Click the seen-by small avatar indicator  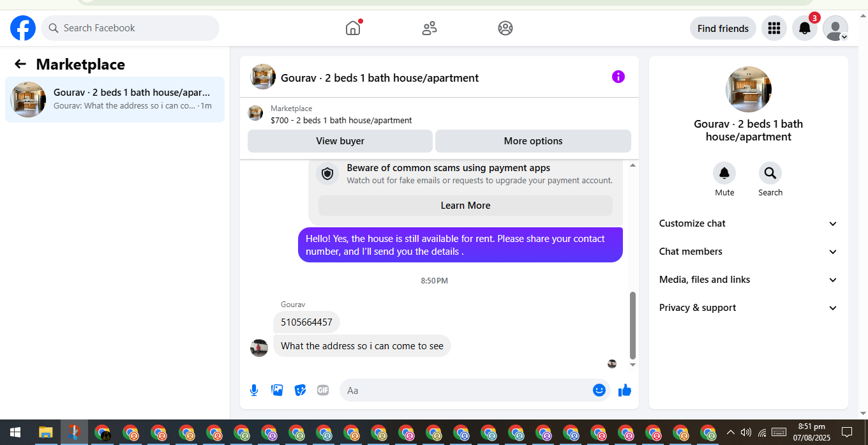(x=612, y=364)
